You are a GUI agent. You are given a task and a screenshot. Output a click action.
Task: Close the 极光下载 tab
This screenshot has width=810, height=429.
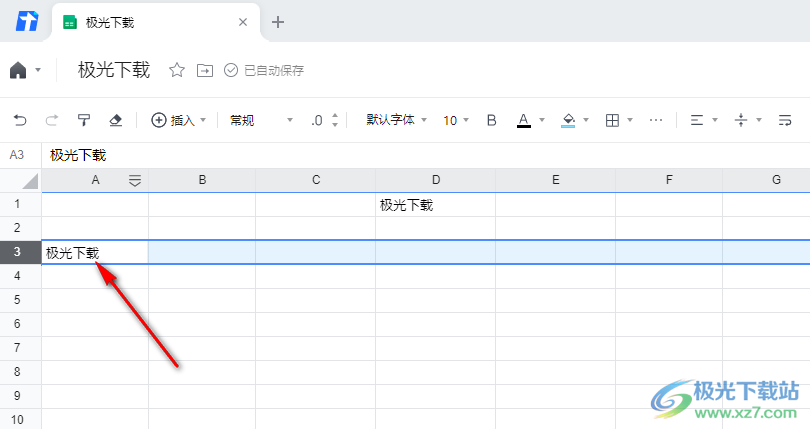243,22
